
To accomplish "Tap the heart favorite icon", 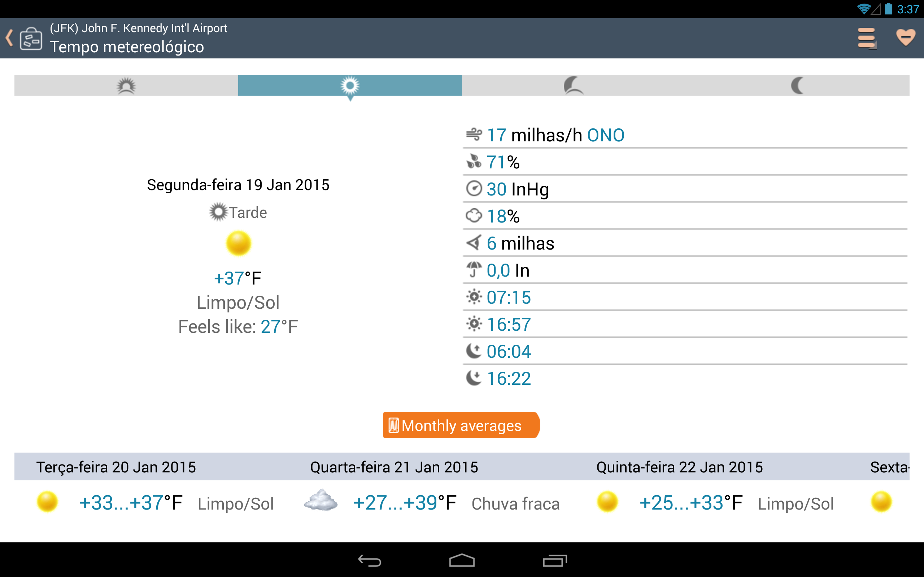I will 905,38.
